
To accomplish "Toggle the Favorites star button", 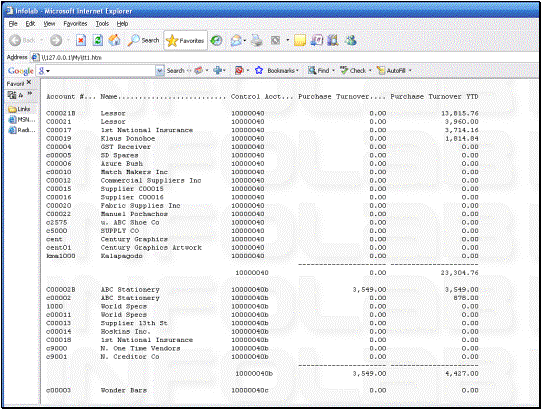I will tap(185, 41).
